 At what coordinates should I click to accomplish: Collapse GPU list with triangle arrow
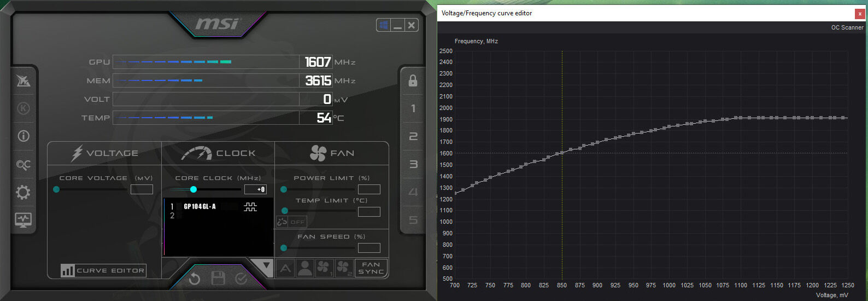(x=266, y=267)
